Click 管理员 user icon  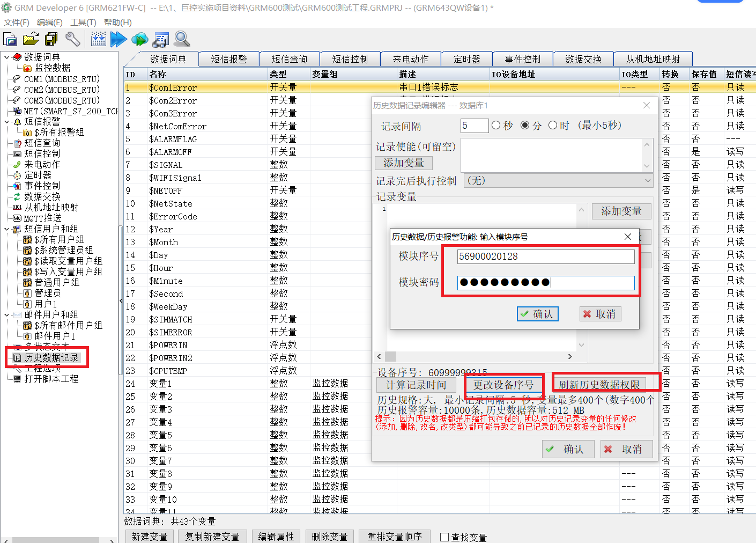27,293
